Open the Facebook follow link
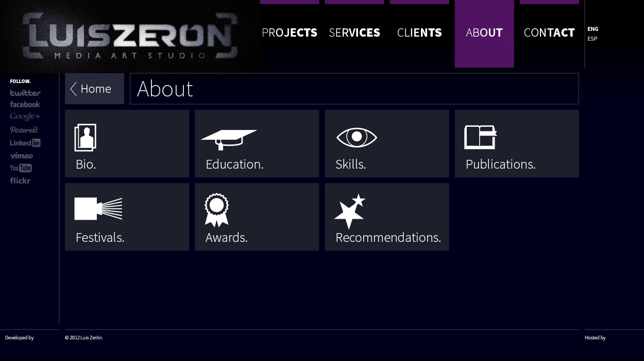Screen dimensions: 644x361 click(25, 104)
